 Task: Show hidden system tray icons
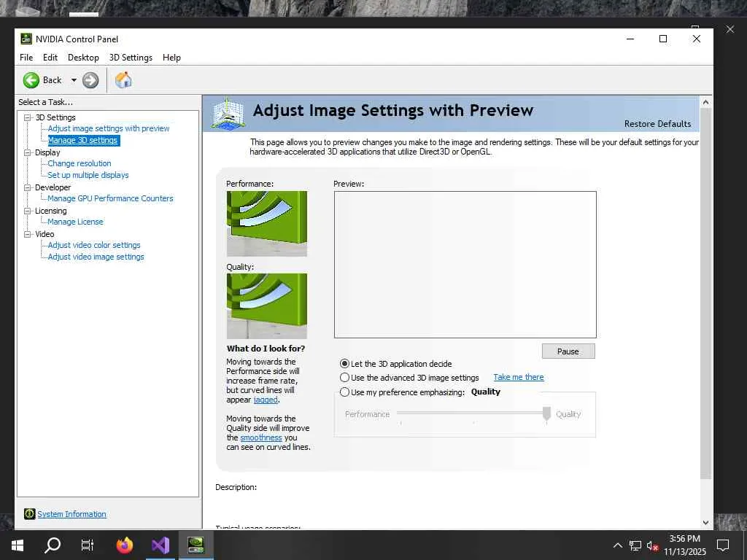coord(617,545)
